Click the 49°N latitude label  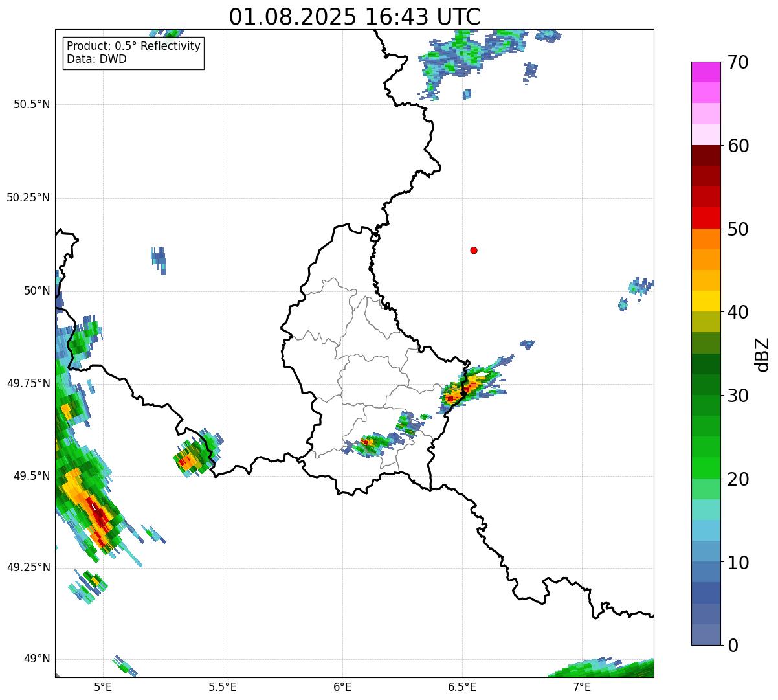37,659
